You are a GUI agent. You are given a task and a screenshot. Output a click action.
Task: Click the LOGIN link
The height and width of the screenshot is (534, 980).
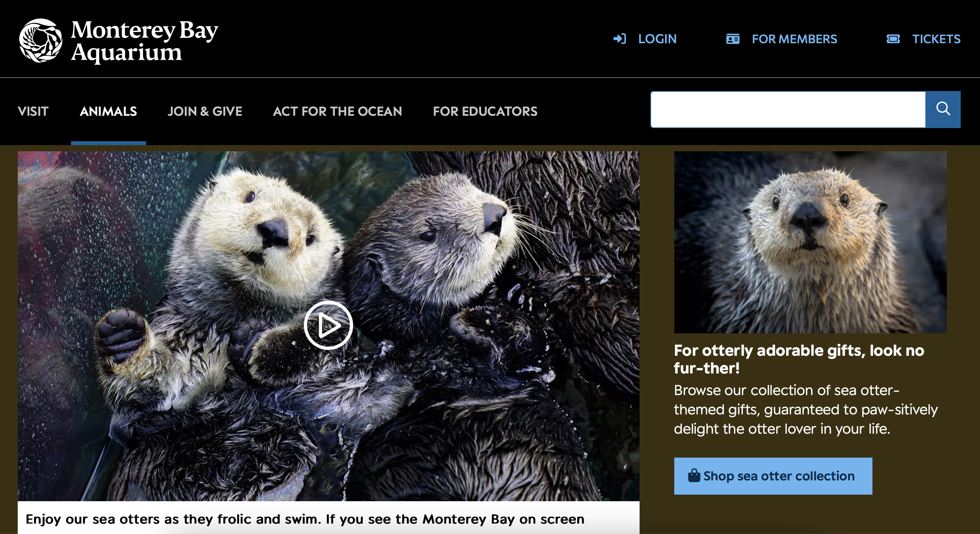[657, 39]
